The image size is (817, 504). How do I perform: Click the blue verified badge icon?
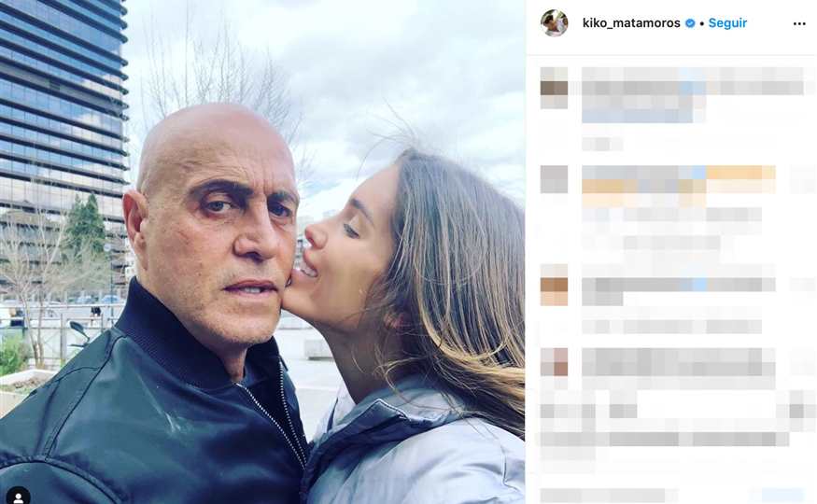[x=690, y=23]
